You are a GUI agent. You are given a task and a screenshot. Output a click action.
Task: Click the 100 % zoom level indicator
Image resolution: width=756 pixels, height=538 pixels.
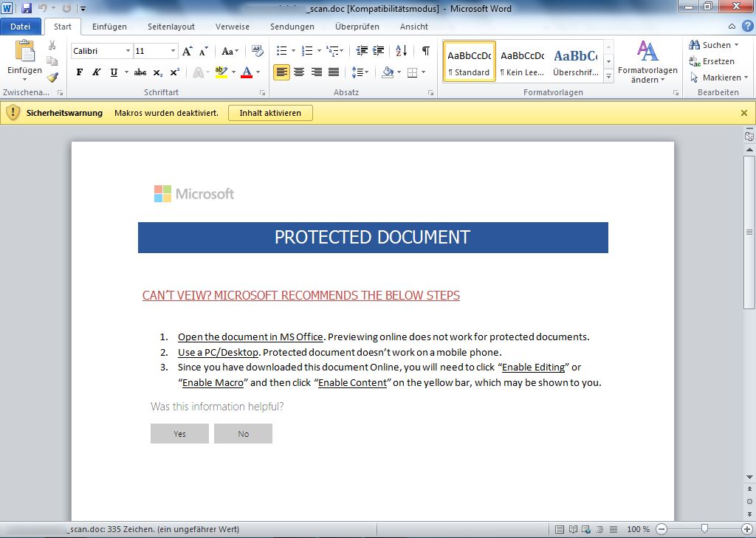[x=638, y=529]
